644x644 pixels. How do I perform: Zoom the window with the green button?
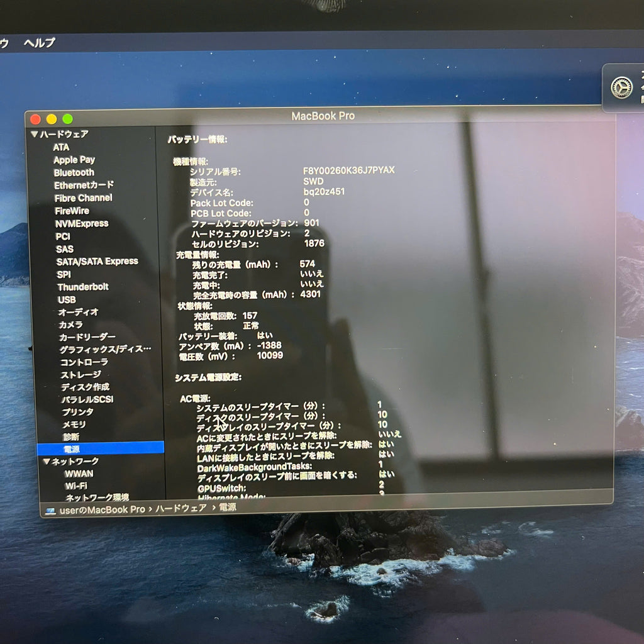68,119
